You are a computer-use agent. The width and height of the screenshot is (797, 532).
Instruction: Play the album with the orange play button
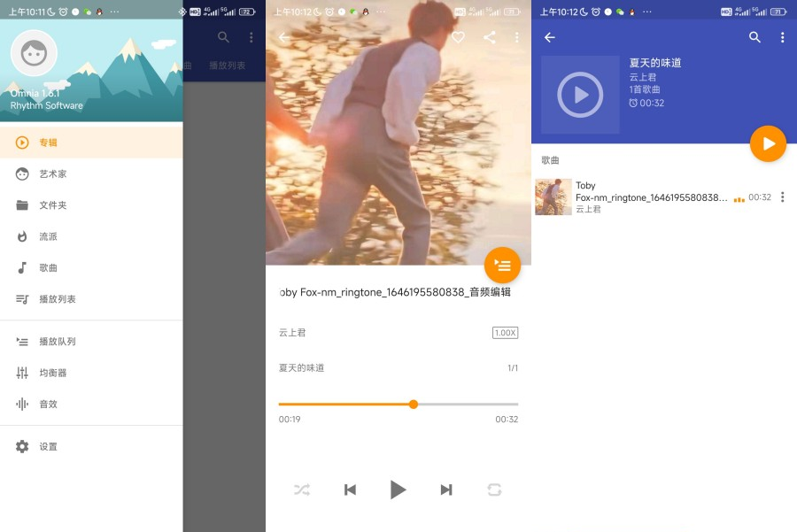click(x=768, y=143)
